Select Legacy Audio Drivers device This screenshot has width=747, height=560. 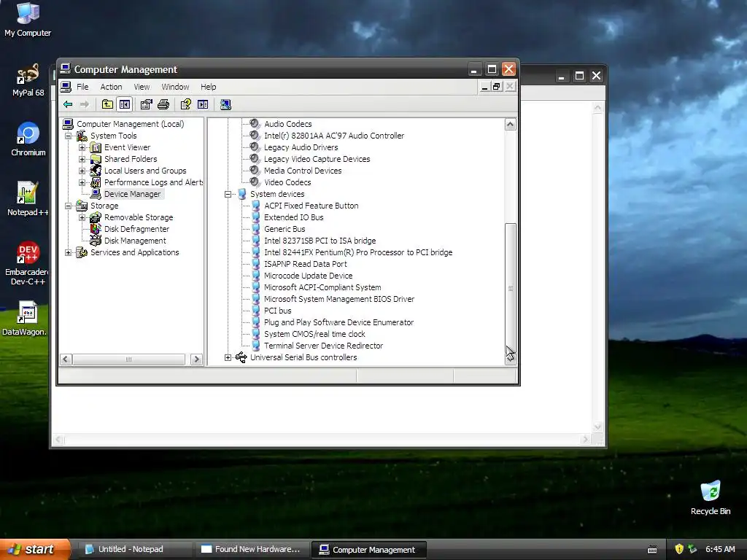click(301, 147)
